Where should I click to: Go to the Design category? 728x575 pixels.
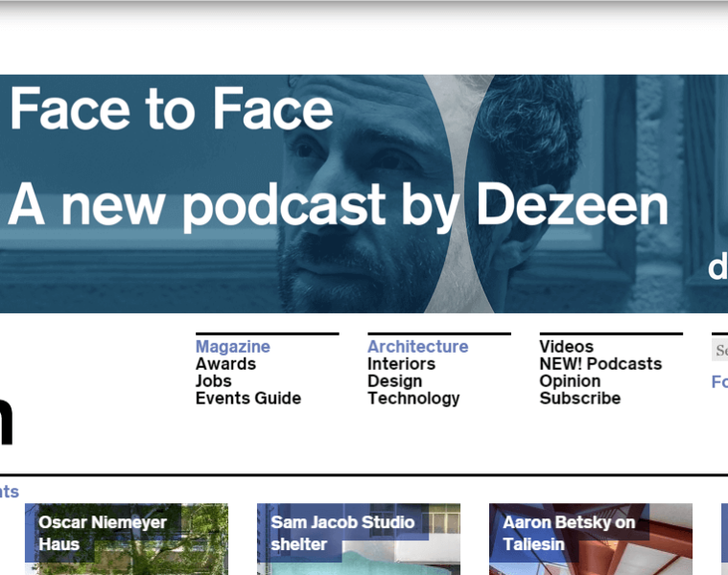(394, 381)
